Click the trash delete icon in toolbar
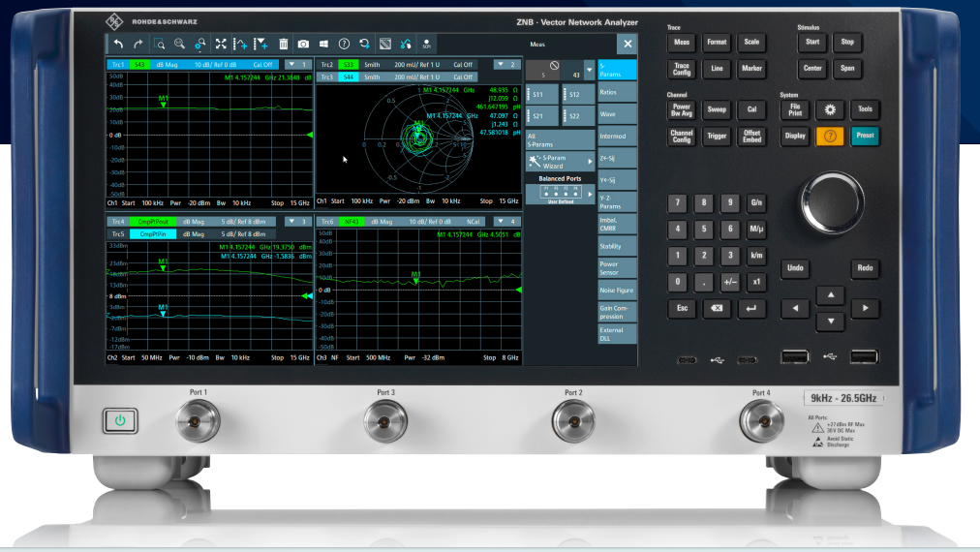 283,45
